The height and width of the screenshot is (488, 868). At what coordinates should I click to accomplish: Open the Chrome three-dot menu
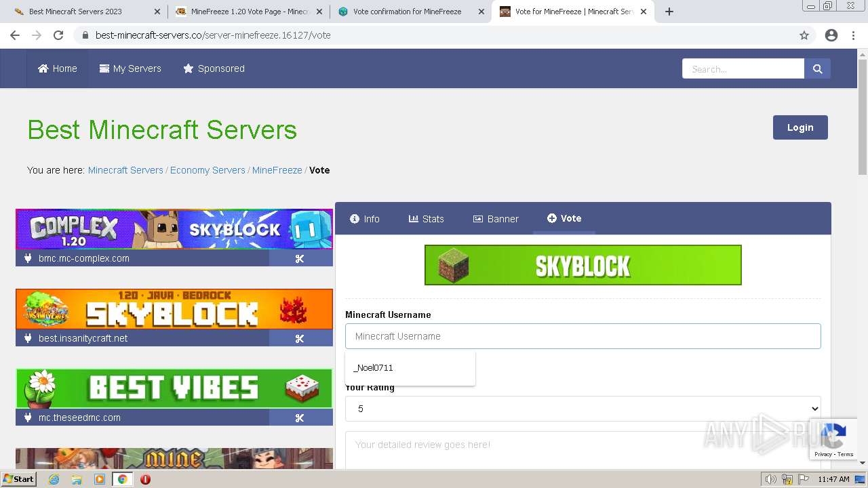(x=853, y=35)
